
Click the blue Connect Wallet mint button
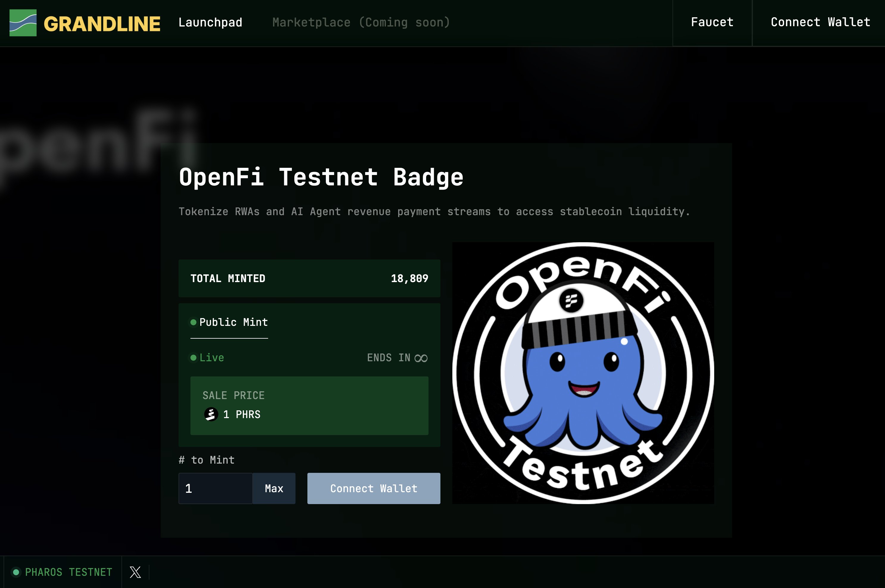pos(373,488)
